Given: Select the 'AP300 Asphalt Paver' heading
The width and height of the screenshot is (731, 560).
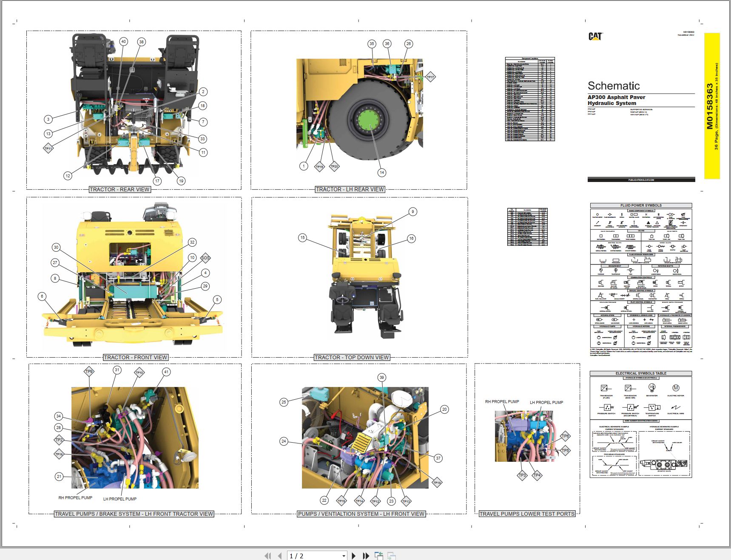Looking at the screenshot, I should 616,97.
